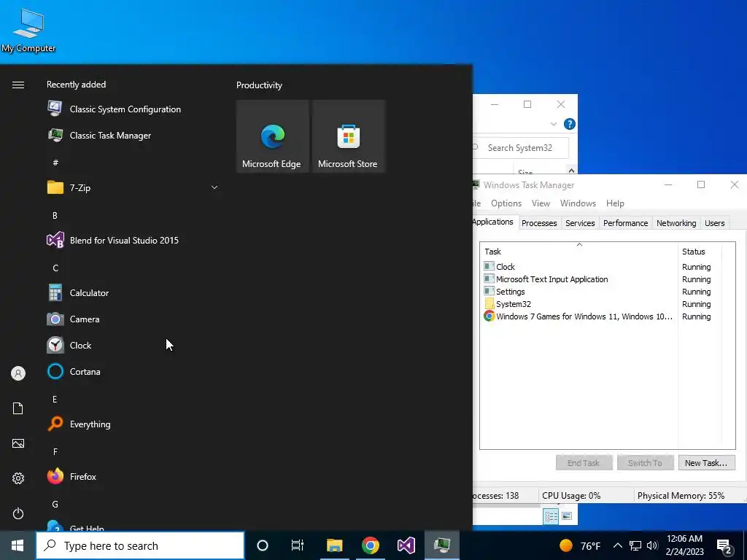
Task: Open the weather widget showing 76°F
Action: pyautogui.click(x=580, y=545)
